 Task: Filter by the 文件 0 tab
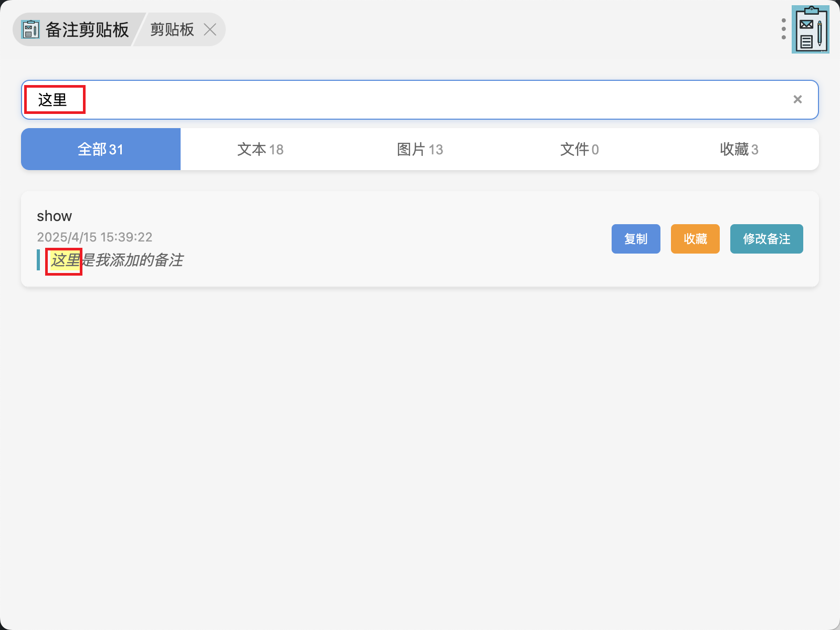580,149
